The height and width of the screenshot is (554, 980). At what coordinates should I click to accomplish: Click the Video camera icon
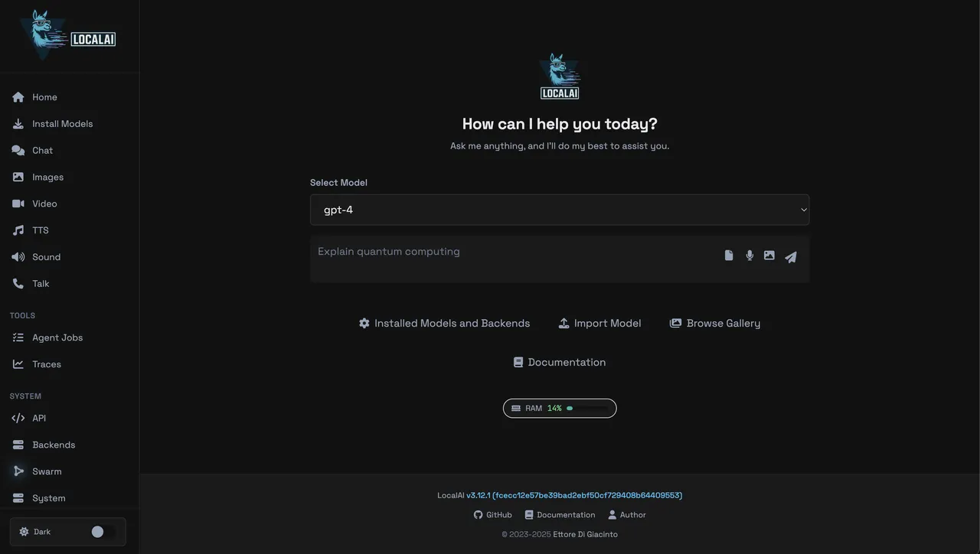[18, 204]
